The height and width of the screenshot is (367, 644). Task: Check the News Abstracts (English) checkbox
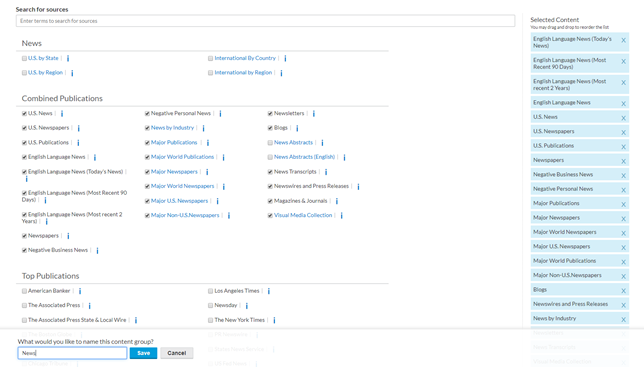click(270, 157)
